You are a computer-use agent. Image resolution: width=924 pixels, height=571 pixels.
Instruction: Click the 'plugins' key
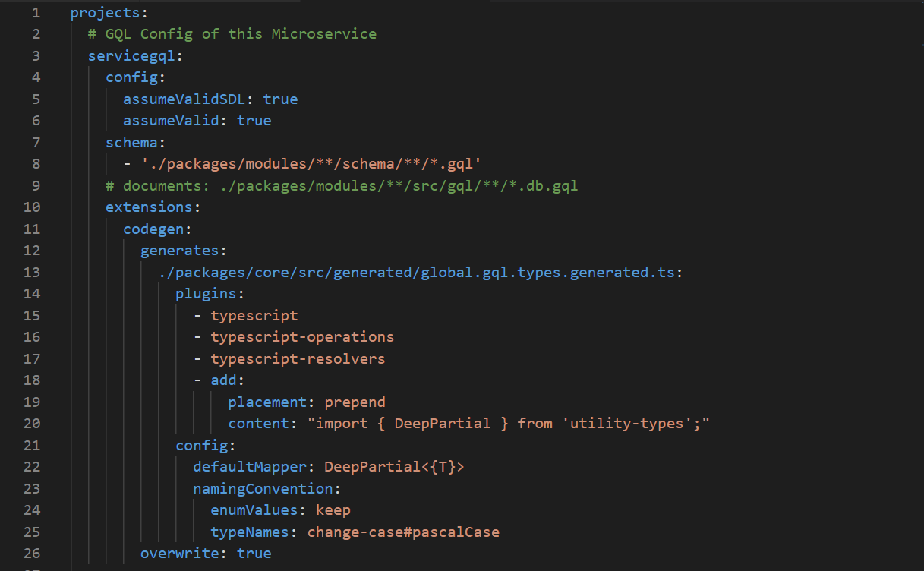(x=206, y=294)
